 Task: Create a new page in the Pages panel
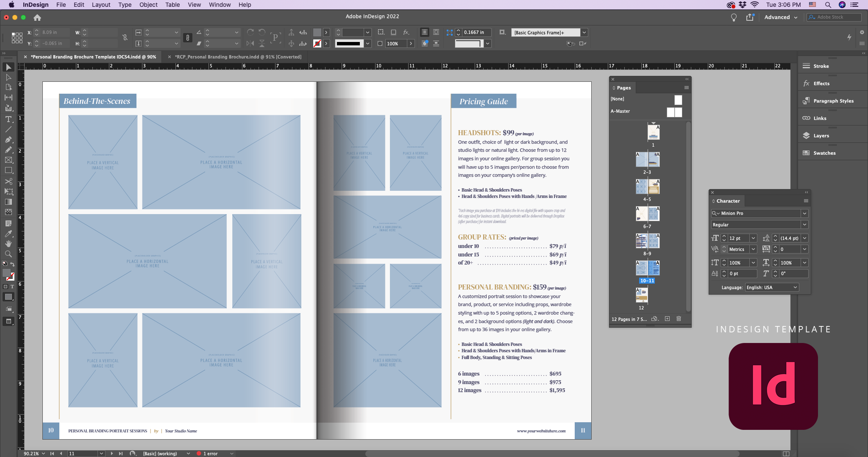(x=667, y=318)
